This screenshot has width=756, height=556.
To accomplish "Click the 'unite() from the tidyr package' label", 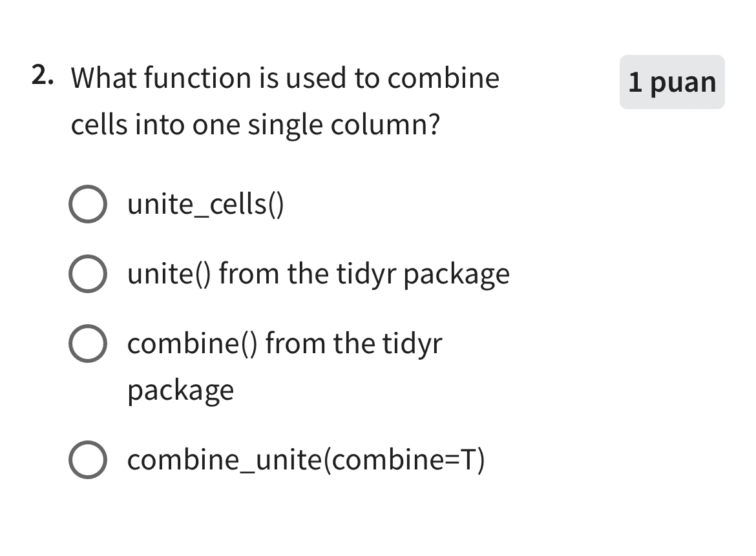I will [318, 274].
